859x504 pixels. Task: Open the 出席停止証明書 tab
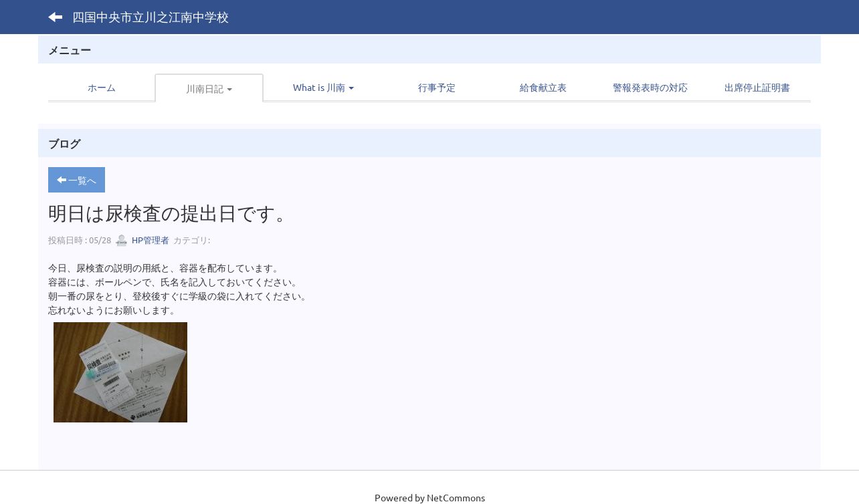point(757,88)
